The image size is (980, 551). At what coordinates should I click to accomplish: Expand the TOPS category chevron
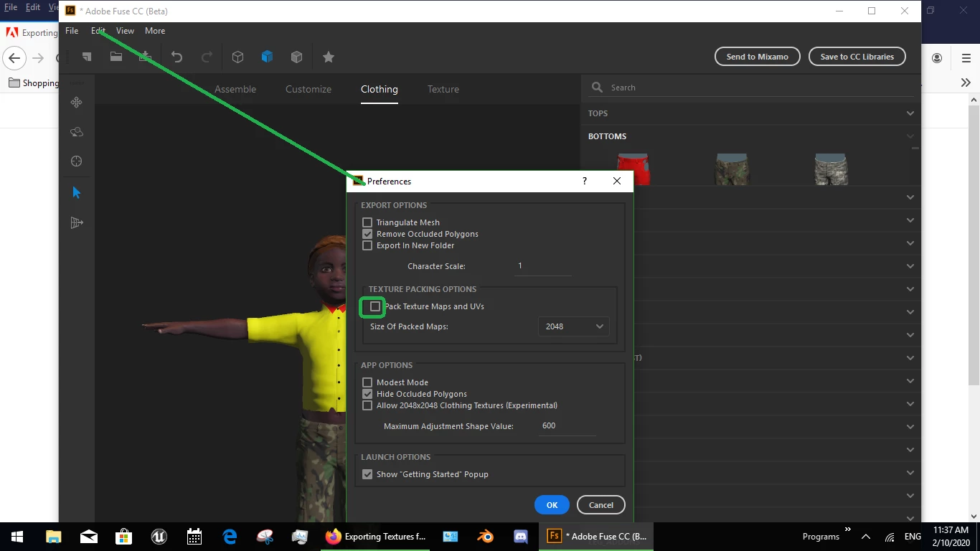pos(910,113)
